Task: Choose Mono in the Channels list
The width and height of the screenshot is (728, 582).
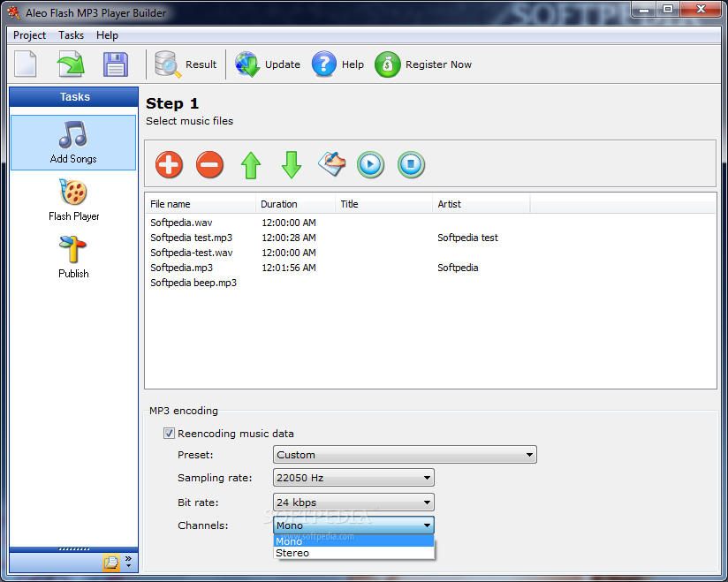Action: tap(353, 541)
